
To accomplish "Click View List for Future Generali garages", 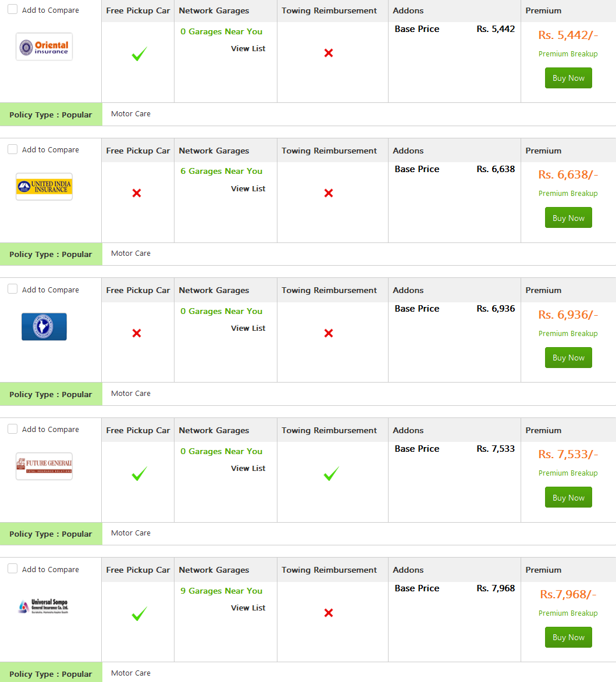I will point(248,469).
